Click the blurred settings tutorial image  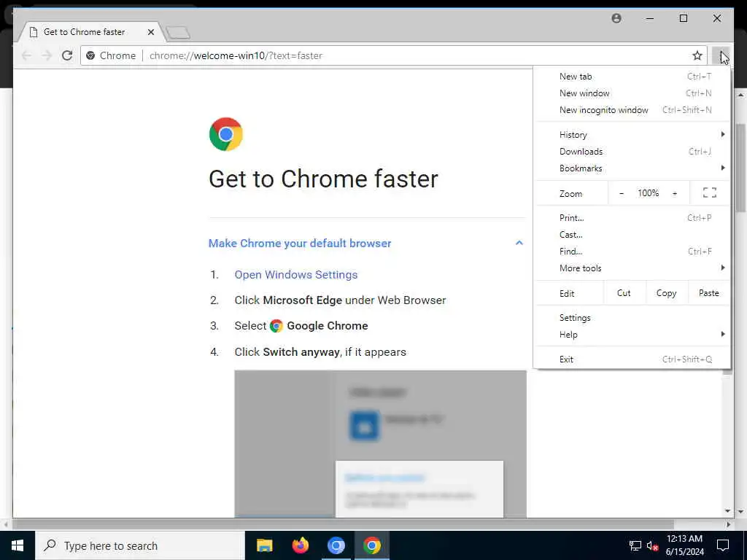coord(380,444)
